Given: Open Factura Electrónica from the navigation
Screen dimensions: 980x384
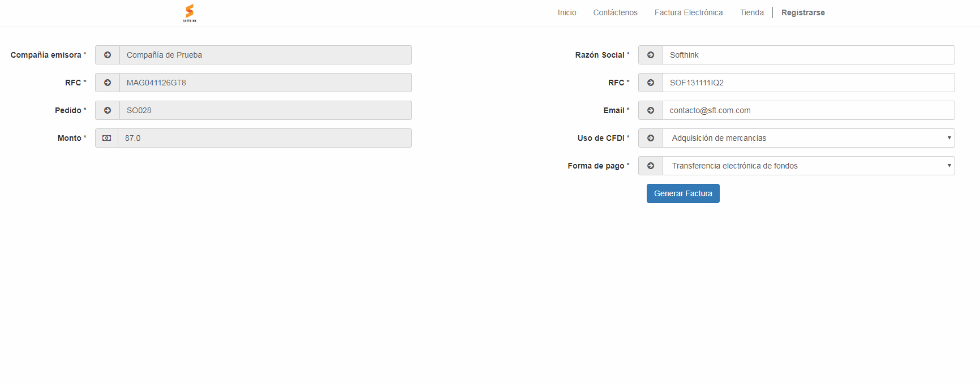Looking at the screenshot, I should (x=688, y=12).
